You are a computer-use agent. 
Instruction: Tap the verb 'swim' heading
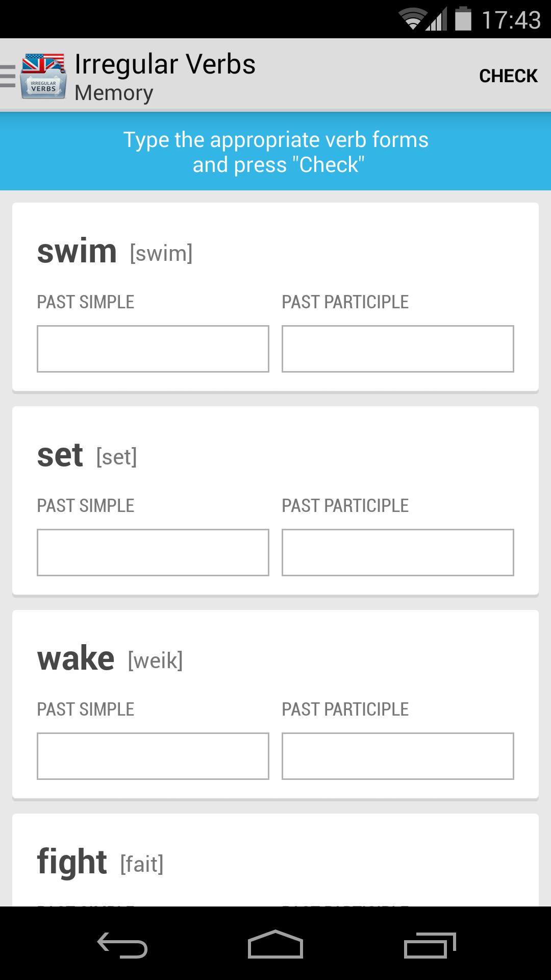pyautogui.click(x=77, y=251)
